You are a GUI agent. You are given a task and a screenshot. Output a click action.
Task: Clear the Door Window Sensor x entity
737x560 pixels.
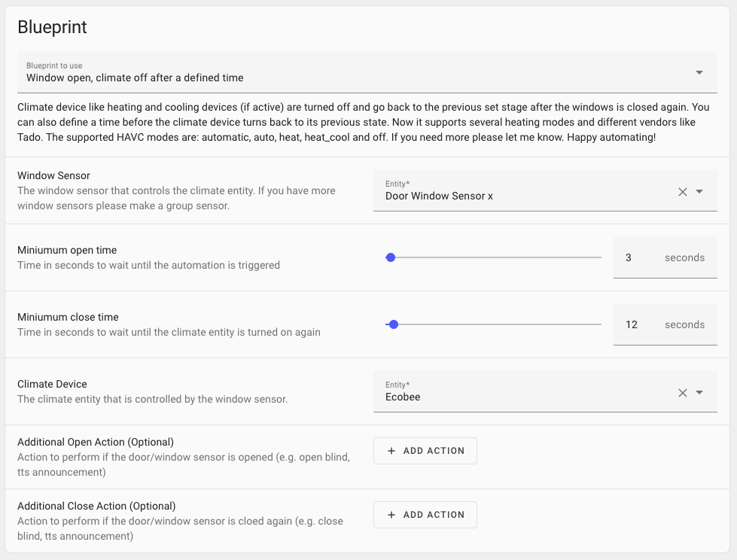(682, 192)
